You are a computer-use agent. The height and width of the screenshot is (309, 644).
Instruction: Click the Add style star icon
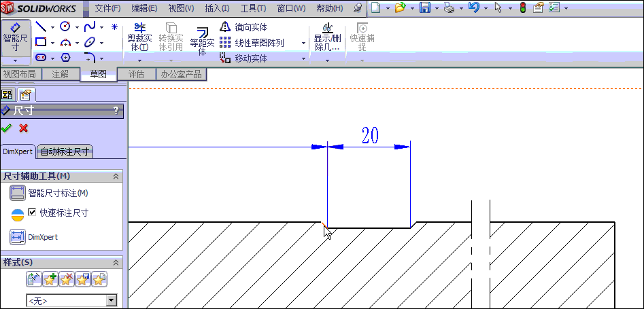pos(50,279)
